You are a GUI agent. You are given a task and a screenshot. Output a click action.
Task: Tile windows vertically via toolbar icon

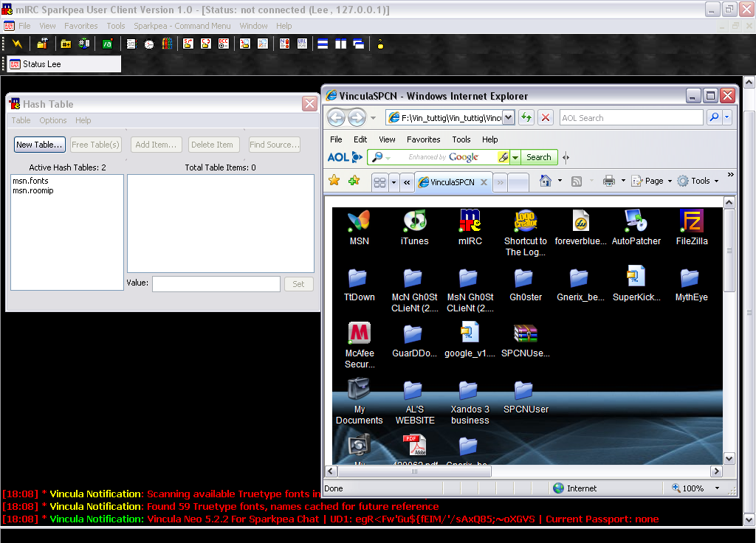341,44
